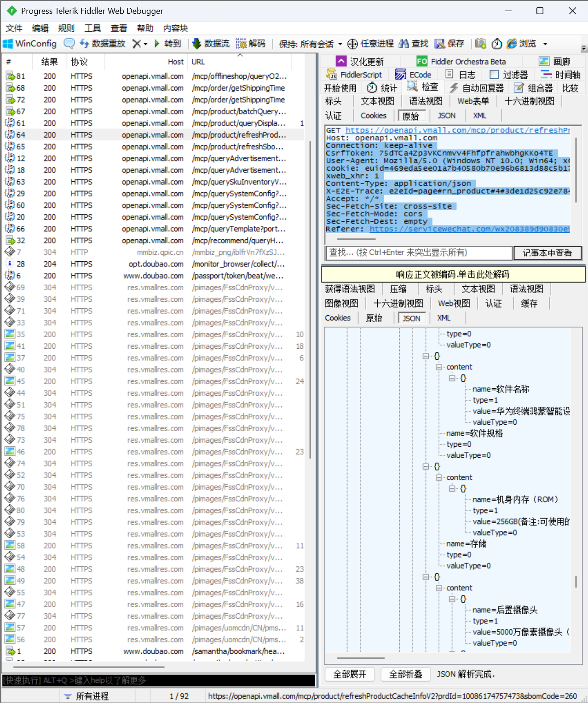
Task: Click the 浏览 browser launch button
Action: (x=521, y=44)
